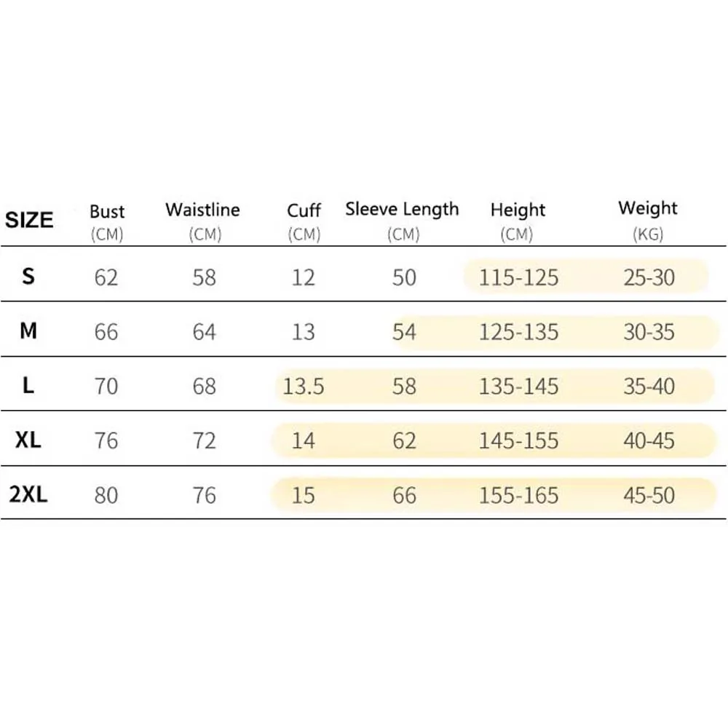Click the 45-50 weight range cell
Image resolution: width=728 pixels, height=728 pixels.
pos(649,495)
